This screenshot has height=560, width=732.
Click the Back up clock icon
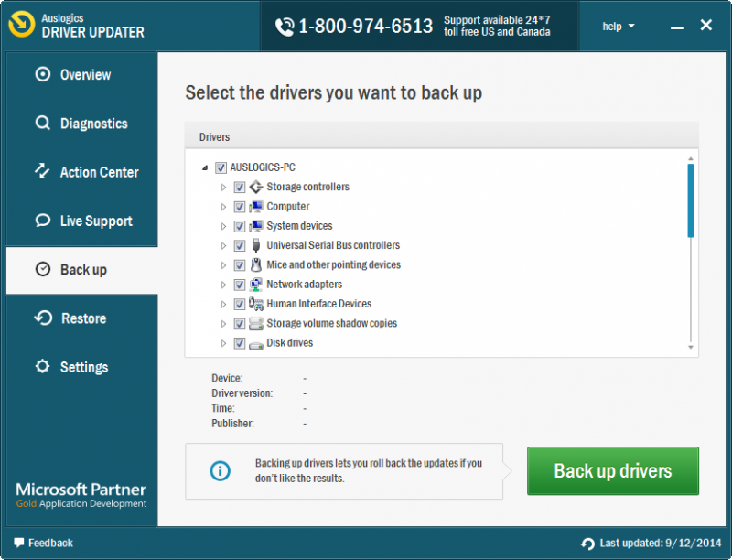42,269
